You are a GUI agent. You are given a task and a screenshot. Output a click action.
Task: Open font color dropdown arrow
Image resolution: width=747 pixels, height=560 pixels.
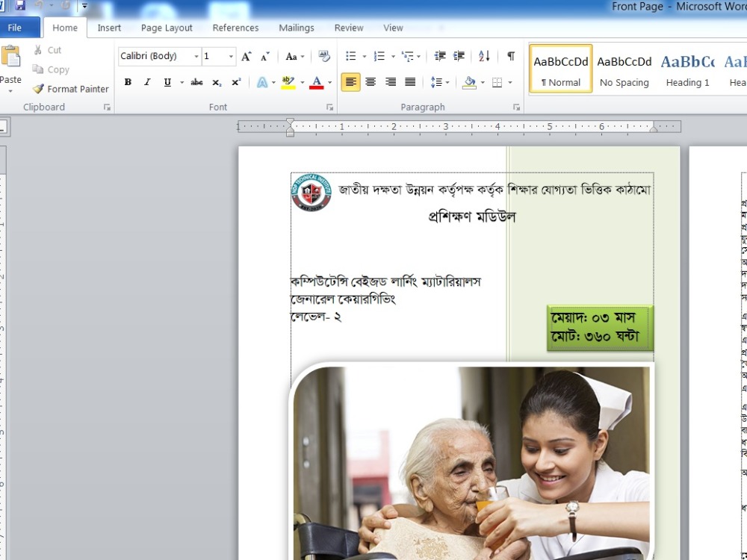(329, 82)
